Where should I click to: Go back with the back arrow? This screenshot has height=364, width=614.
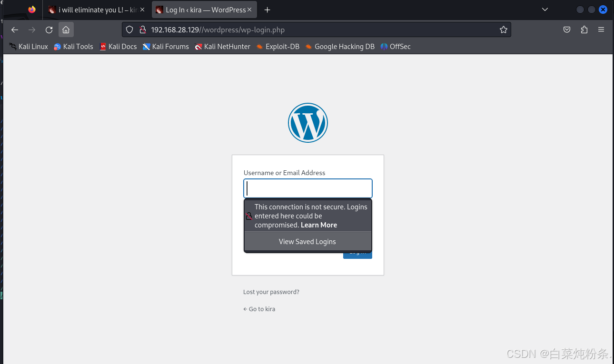15,30
